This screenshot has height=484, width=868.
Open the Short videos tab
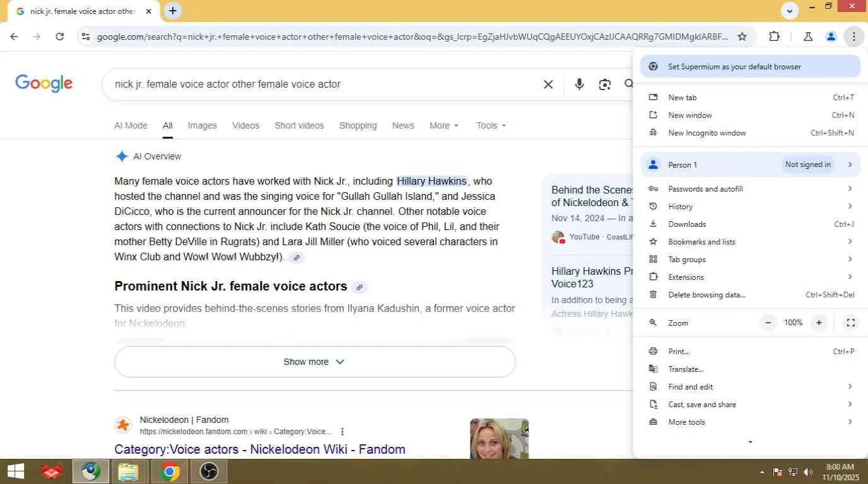(299, 125)
